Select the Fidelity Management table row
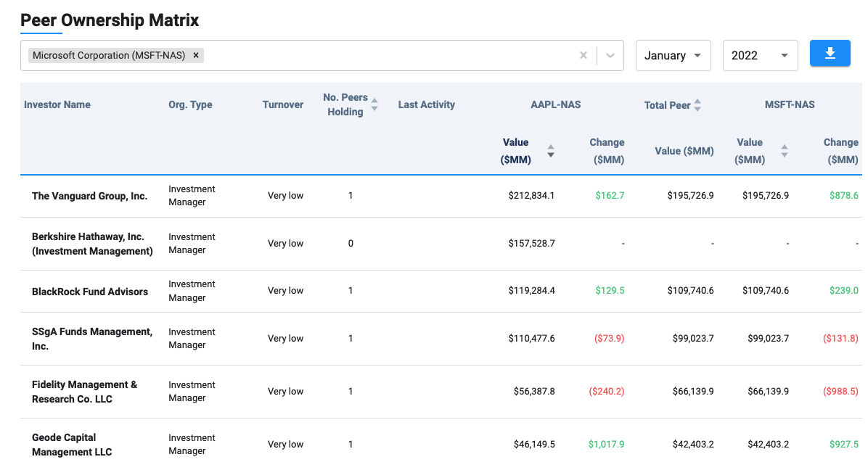The height and width of the screenshot is (470, 868). [x=435, y=391]
